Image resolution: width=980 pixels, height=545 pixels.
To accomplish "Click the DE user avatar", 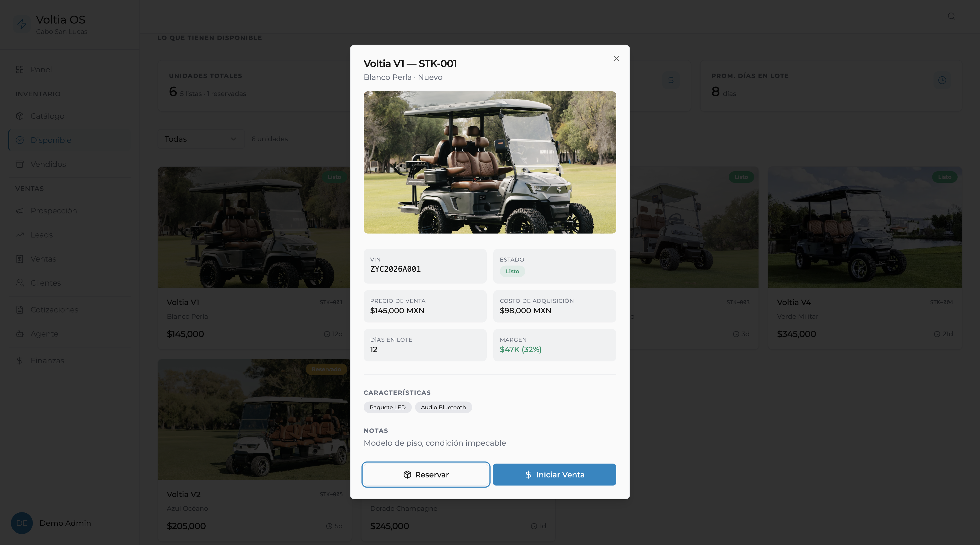I will tap(22, 523).
